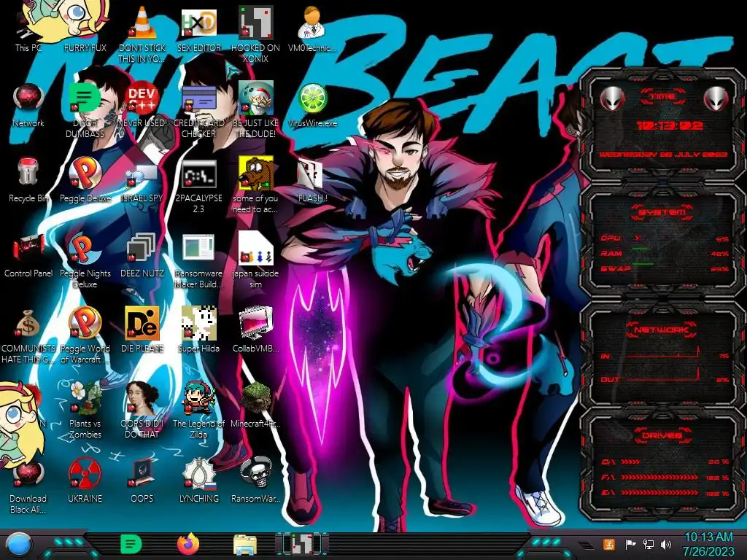The height and width of the screenshot is (560, 747).
Task: Click the Wednesday 26 July 2023 date text
Action: click(663, 155)
